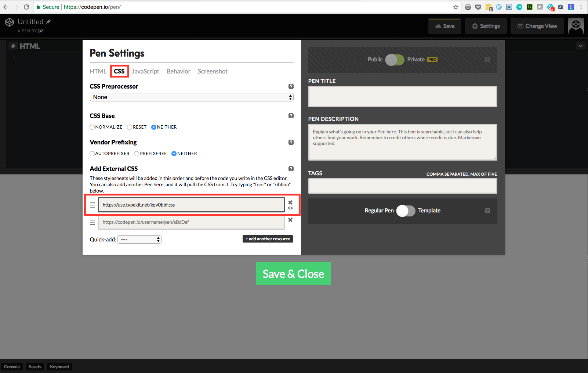Toggle the typekit stylesheet eye visibility icon

[x=290, y=208]
